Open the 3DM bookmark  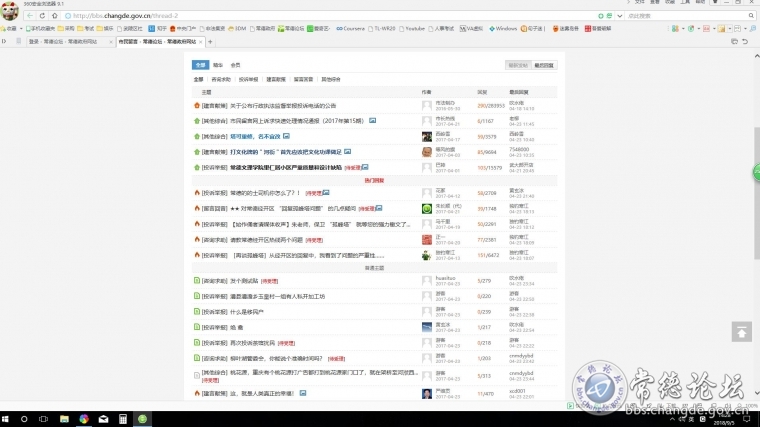pyautogui.click(x=237, y=29)
